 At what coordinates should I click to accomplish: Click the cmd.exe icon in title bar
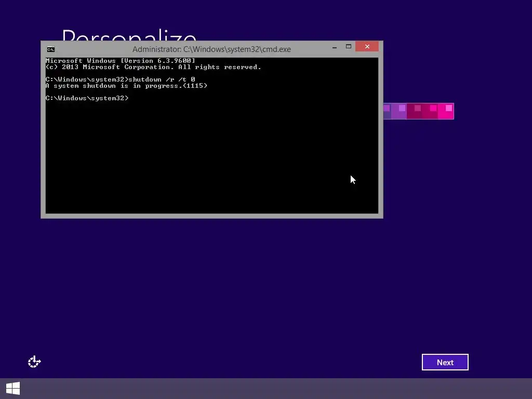[x=51, y=49]
